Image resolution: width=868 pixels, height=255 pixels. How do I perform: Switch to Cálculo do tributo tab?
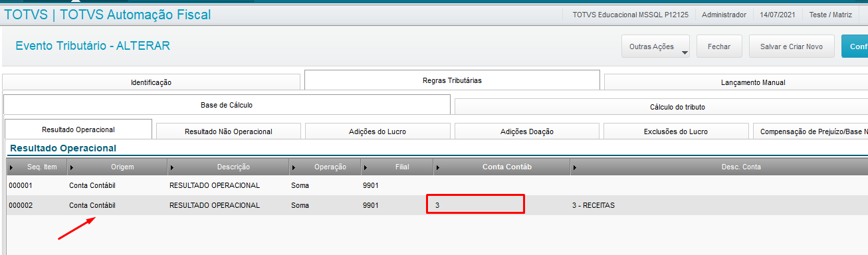(x=661, y=107)
